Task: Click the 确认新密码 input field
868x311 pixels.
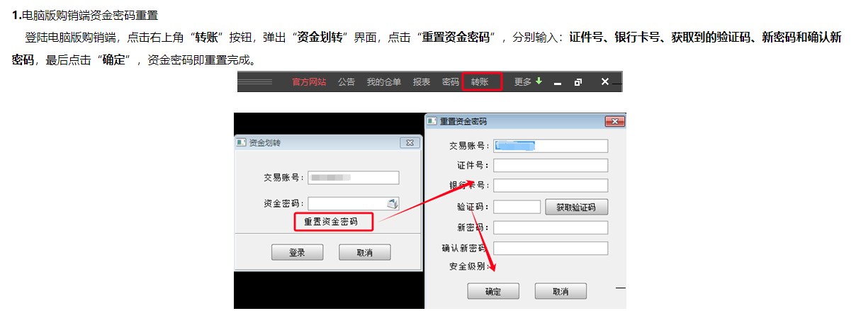Action: 551,248
